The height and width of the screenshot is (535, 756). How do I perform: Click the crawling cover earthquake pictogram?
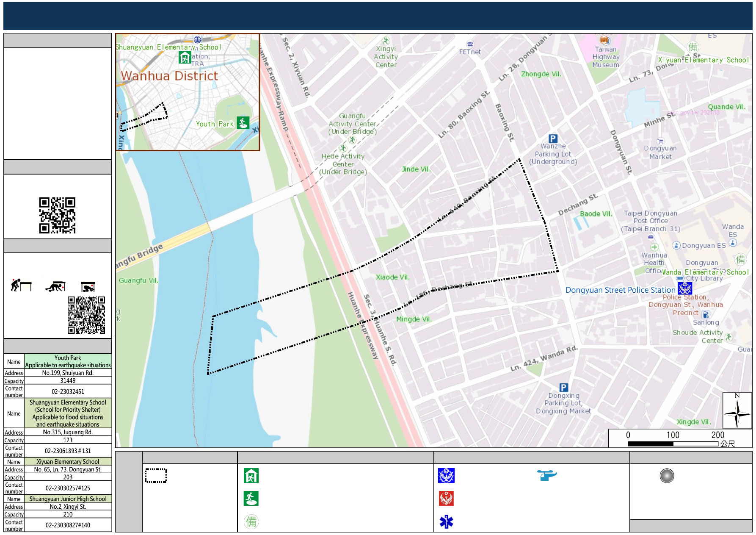click(55, 286)
